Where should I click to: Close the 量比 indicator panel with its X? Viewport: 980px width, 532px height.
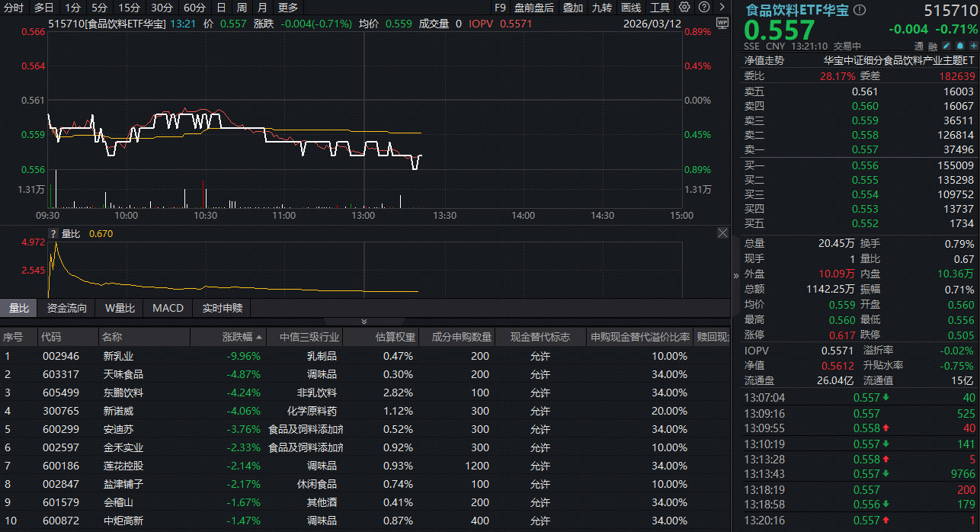point(722,233)
